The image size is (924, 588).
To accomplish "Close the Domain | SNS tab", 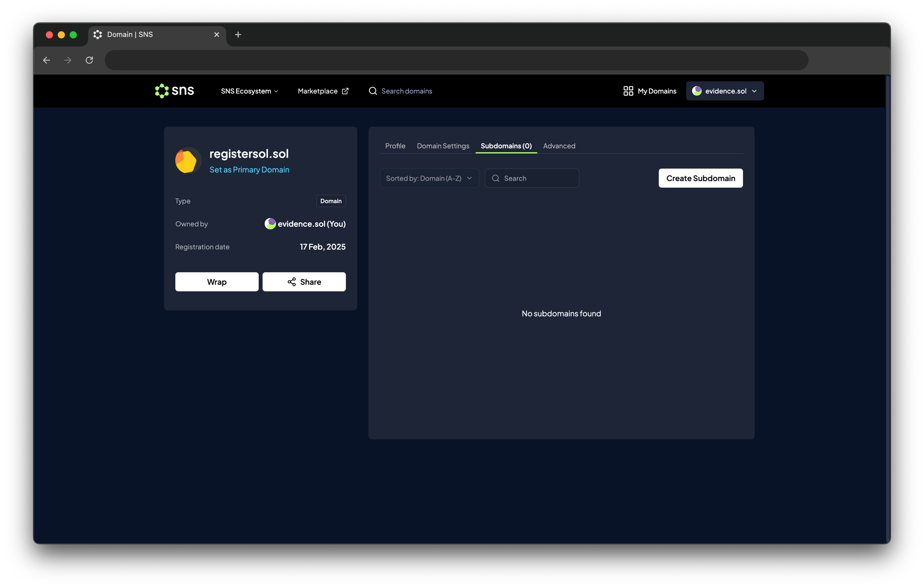I will (x=217, y=35).
